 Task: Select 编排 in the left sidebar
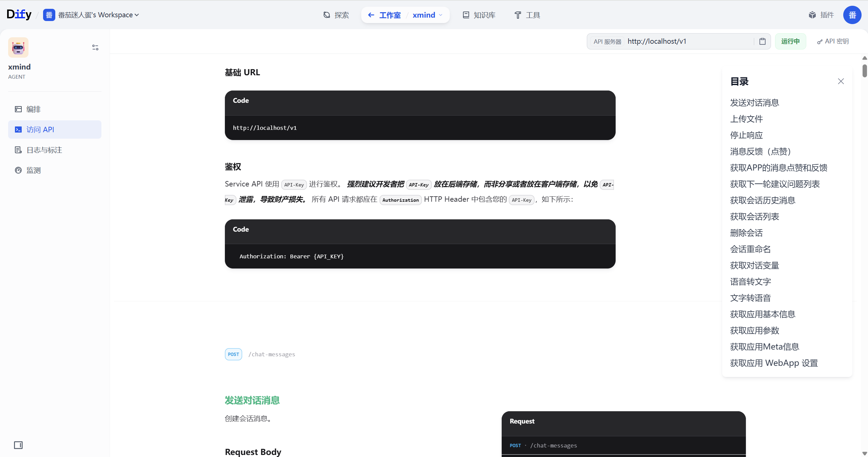[x=34, y=109]
